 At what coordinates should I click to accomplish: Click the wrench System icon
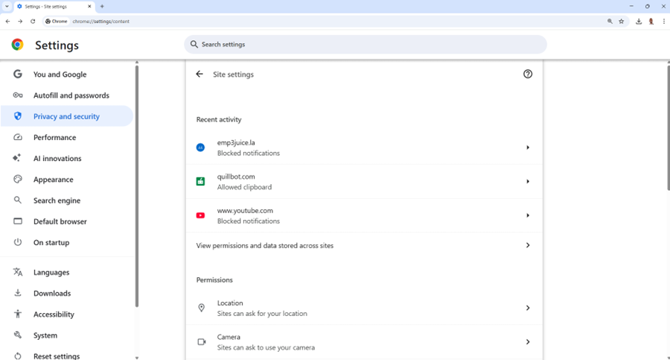click(18, 335)
